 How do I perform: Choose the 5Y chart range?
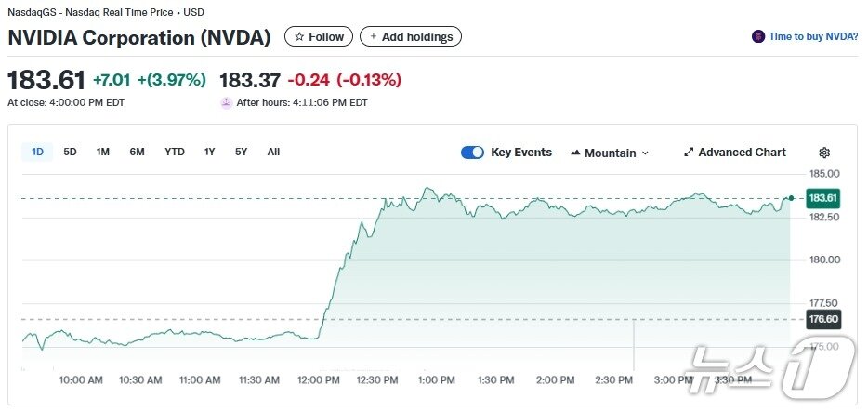(242, 152)
